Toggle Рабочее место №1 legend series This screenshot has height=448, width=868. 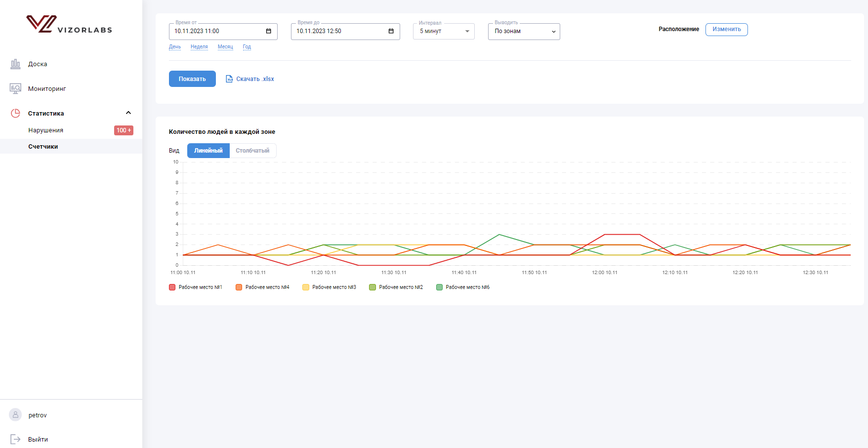click(196, 287)
